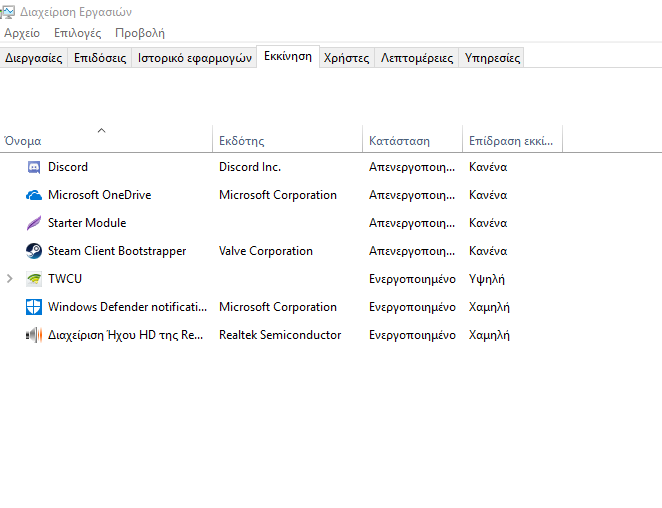
Task: Click the Steam Client Bootstrapper icon
Action: 34,251
